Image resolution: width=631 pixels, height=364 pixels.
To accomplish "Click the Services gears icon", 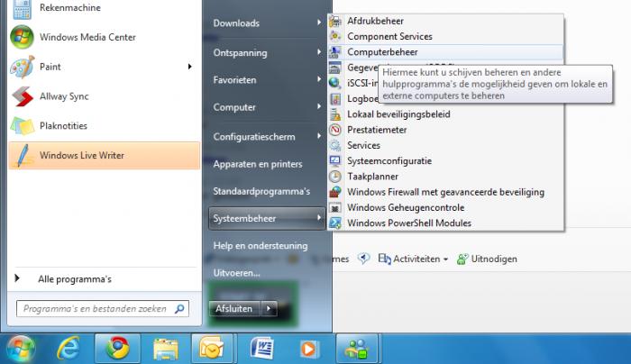I will 335,145.
